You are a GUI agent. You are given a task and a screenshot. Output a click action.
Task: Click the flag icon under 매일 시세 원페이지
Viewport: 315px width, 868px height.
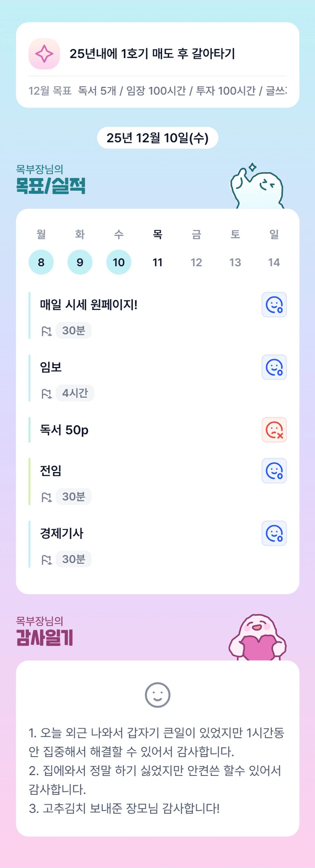click(x=46, y=331)
